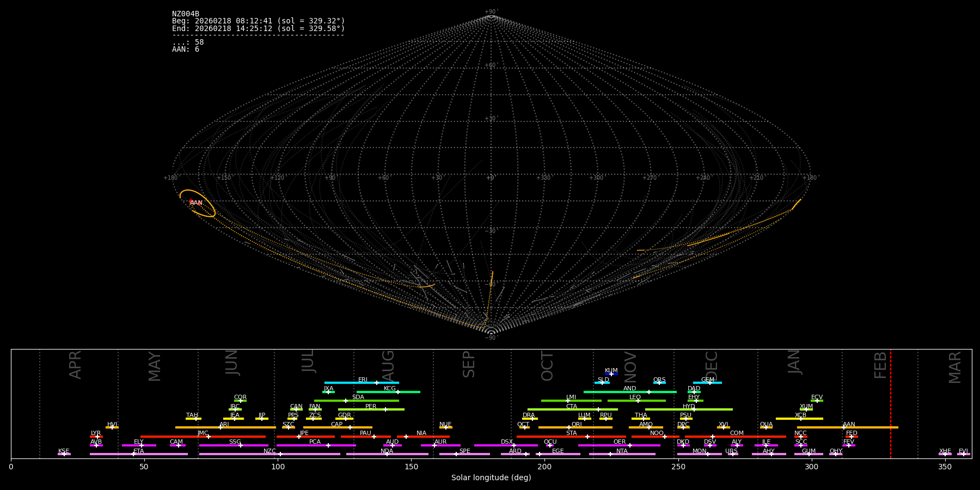980x490 pixels.
Task: Click the ECV shower label
Action: pyautogui.click(x=817, y=397)
